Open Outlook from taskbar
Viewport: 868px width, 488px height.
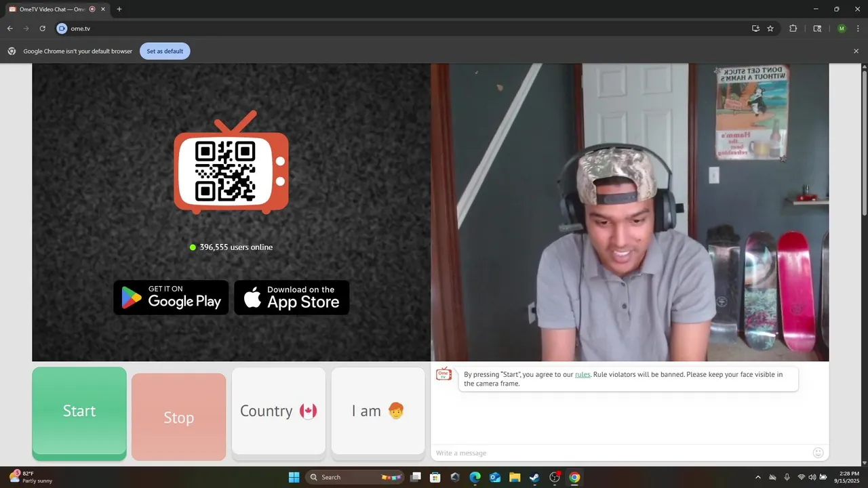tap(495, 477)
